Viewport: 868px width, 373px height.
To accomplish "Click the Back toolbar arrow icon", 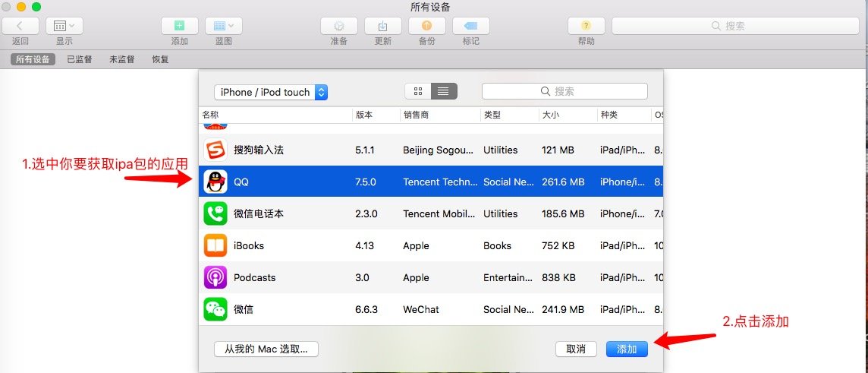I will [x=20, y=26].
